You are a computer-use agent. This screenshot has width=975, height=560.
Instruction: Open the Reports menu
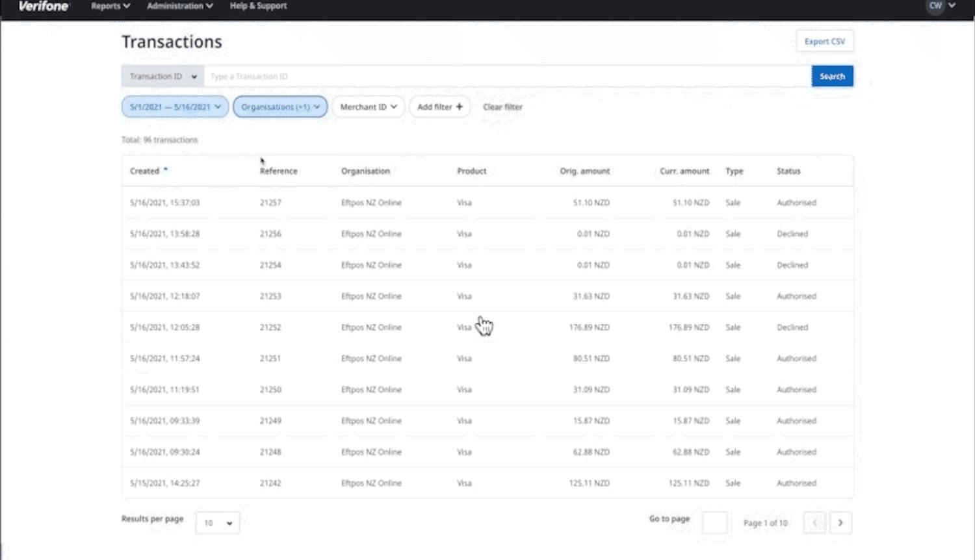click(110, 6)
